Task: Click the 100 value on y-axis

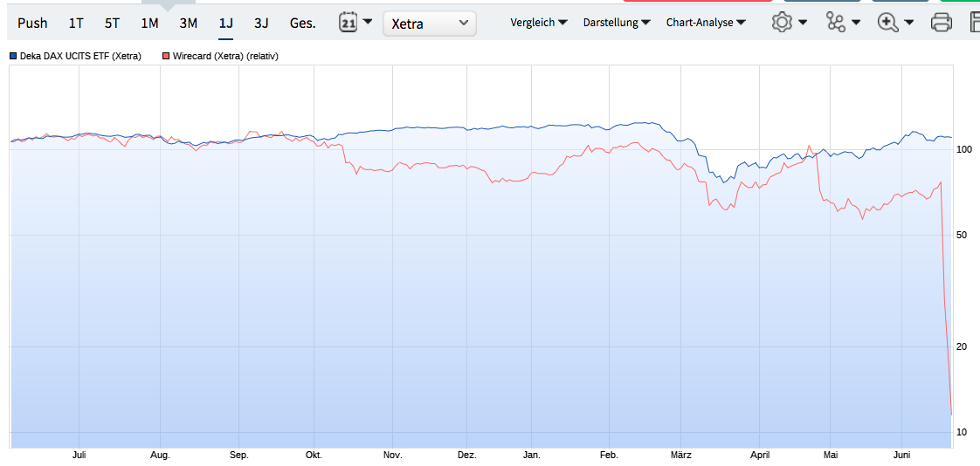Action: point(963,150)
